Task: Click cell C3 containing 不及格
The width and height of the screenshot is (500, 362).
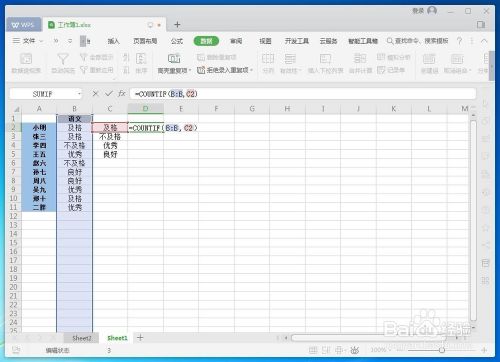Action: click(x=110, y=137)
